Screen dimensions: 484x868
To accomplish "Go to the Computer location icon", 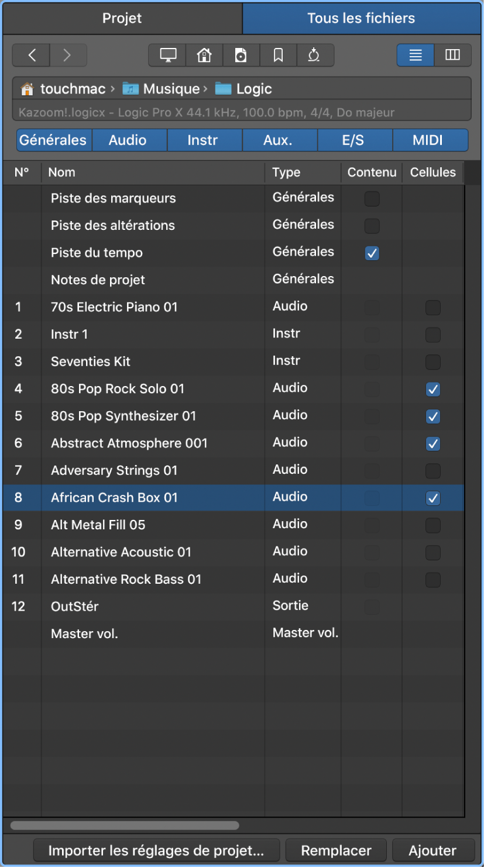I will (x=168, y=55).
